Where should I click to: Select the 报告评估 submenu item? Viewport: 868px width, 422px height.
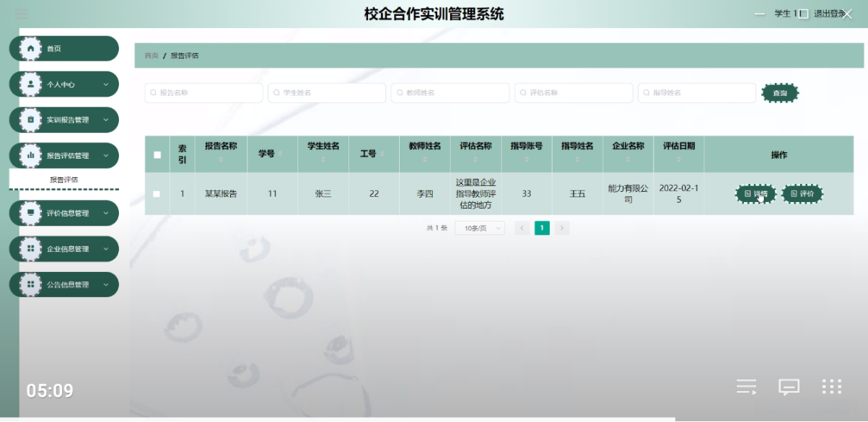[63, 180]
